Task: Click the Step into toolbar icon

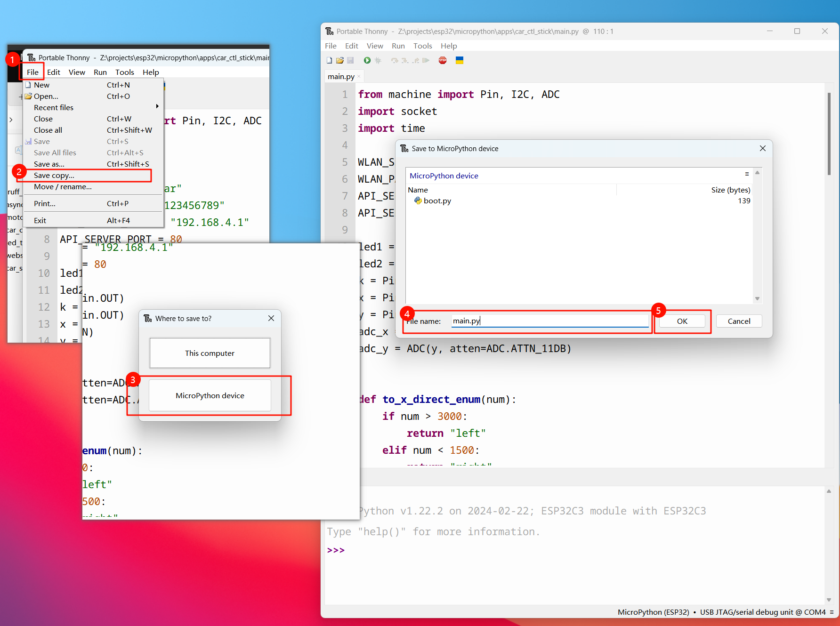Action: [x=405, y=60]
